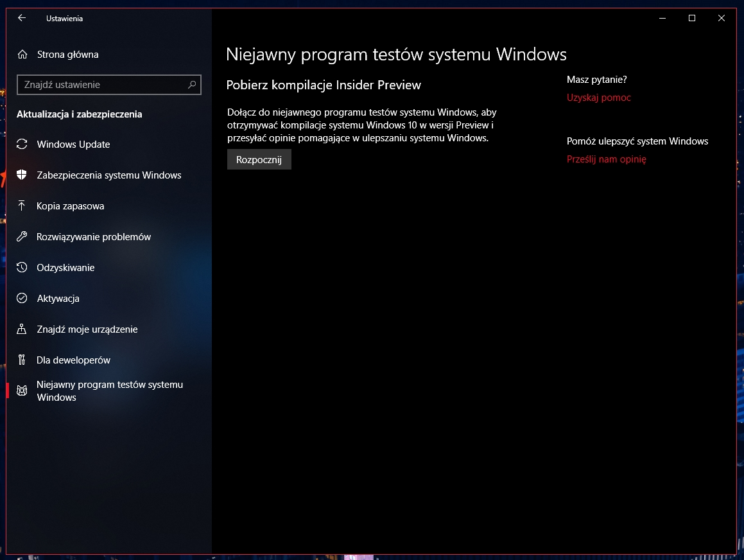Click the Niejawny program ninja cat icon

[22, 390]
